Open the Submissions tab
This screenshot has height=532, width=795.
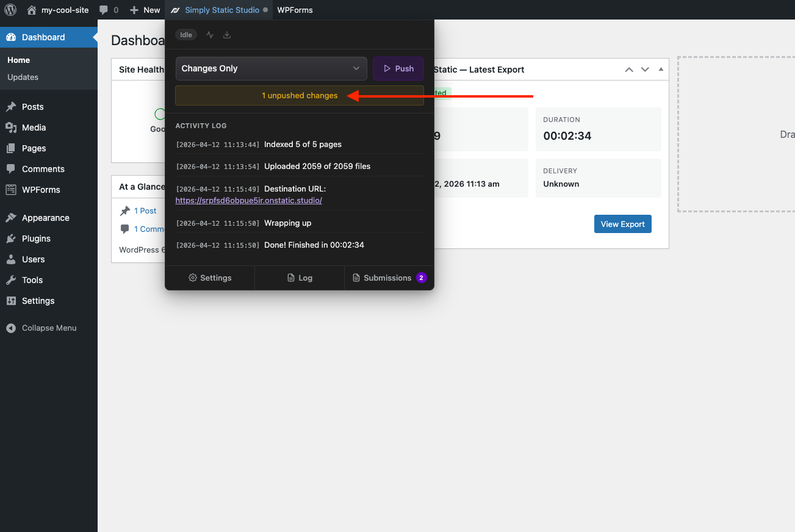[x=389, y=278]
